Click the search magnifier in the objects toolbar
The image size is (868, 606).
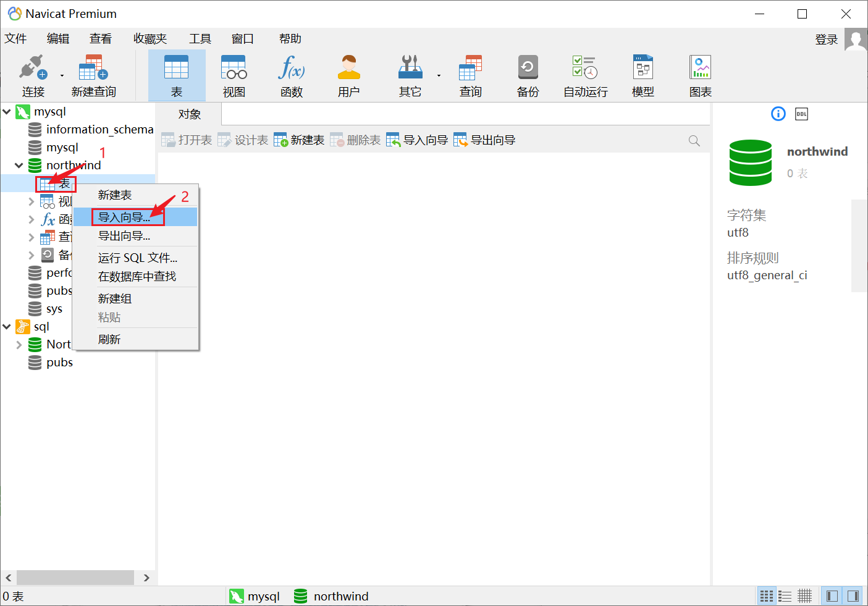pyautogui.click(x=694, y=140)
